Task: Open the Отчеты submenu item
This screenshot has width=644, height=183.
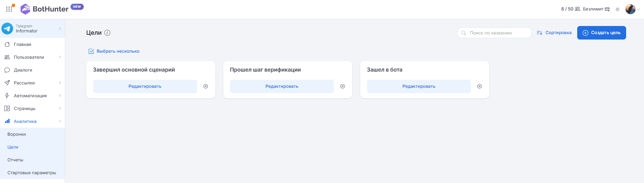Action: 32,160
